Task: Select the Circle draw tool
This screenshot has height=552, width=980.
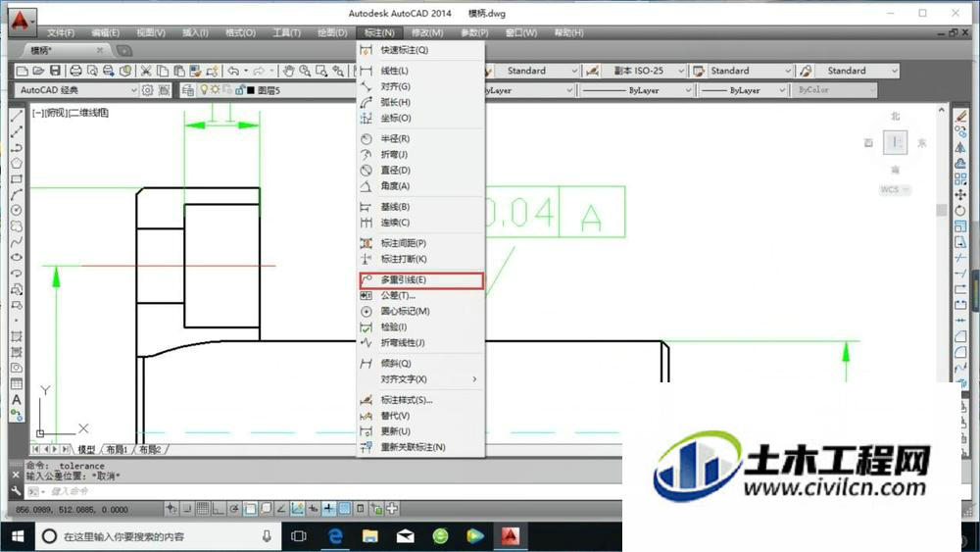Action: pyautogui.click(x=17, y=210)
